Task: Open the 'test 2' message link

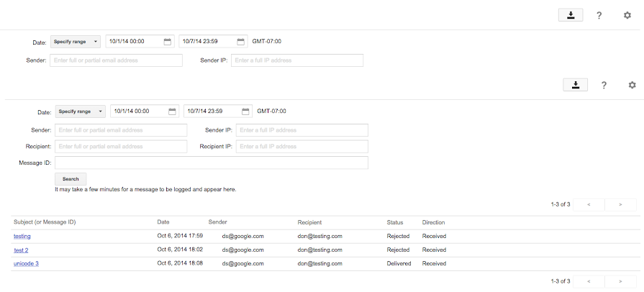Action: pos(22,250)
